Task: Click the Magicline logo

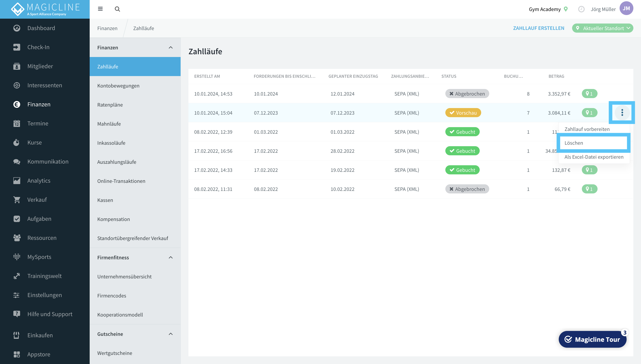Action: pyautogui.click(x=45, y=9)
